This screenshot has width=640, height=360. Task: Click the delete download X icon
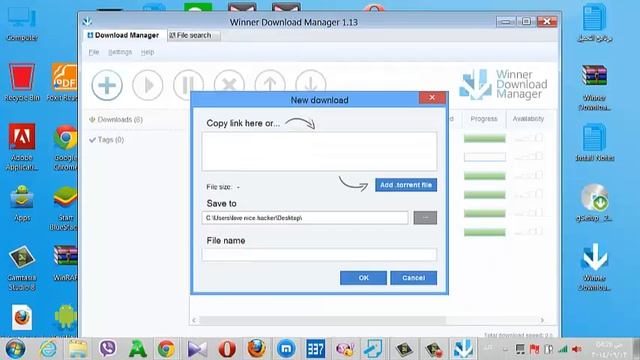(229, 81)
